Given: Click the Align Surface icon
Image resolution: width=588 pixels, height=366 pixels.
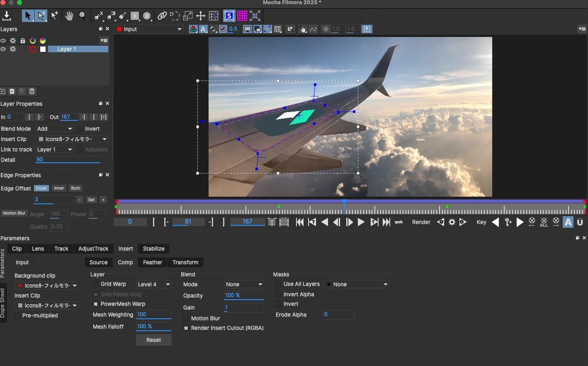Looking at the screenshot, I should [x=255, y=16].
